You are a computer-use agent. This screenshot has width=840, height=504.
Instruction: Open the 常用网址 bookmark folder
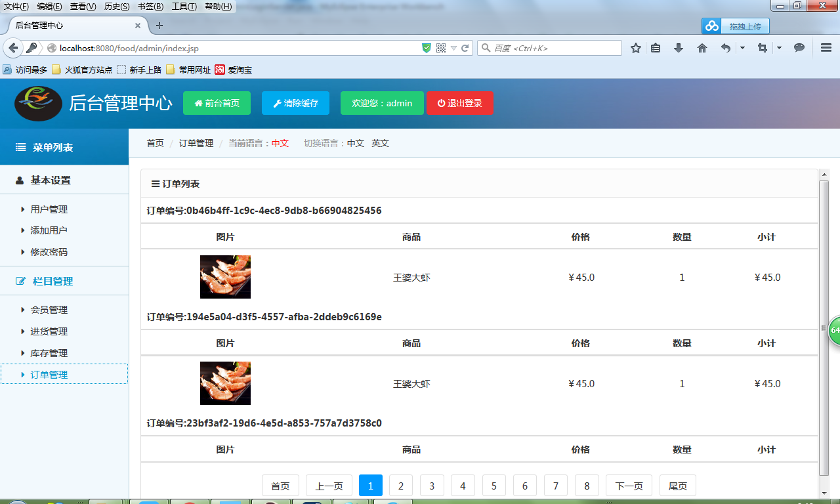(188, 70)
